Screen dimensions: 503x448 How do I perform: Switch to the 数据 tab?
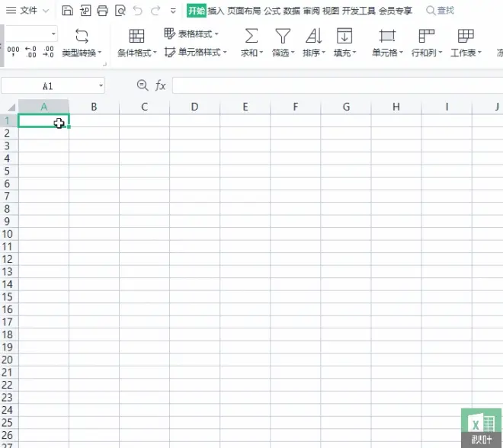coord(292,11)
